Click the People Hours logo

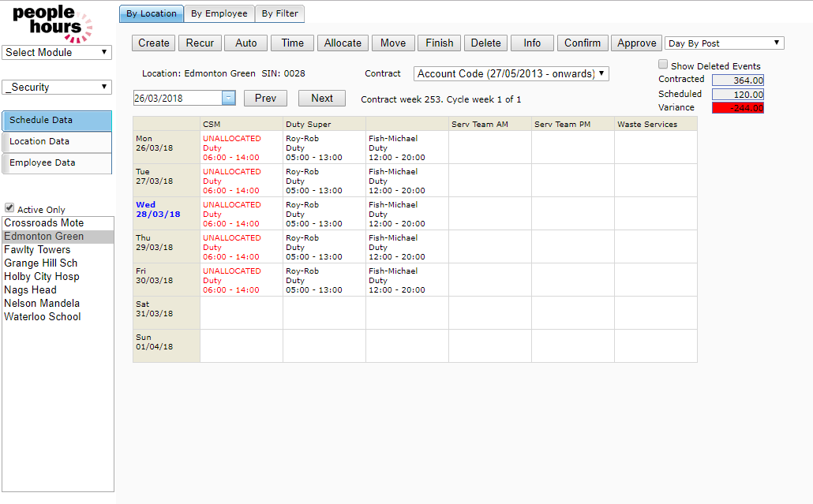(52, 23)
